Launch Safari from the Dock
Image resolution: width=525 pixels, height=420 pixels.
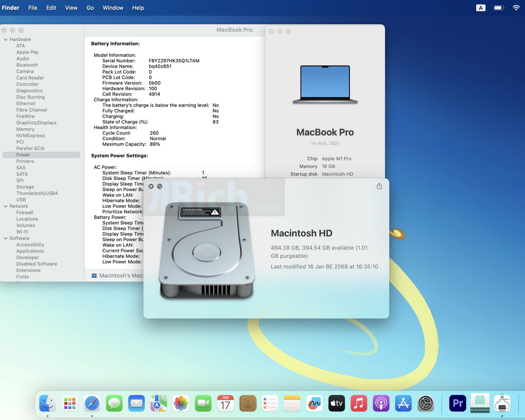[x=92, y=404]
